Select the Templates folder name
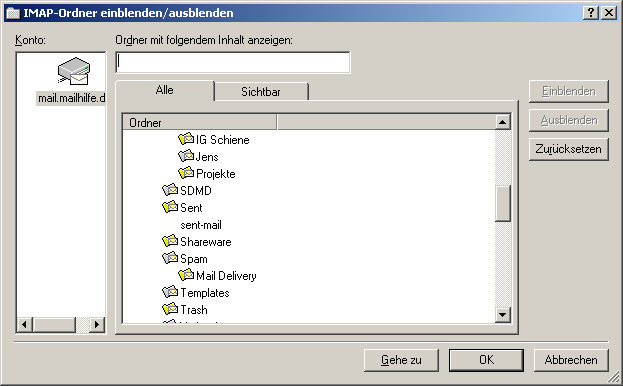The height and width of the screenshot is (386, 623). point(205,293)
